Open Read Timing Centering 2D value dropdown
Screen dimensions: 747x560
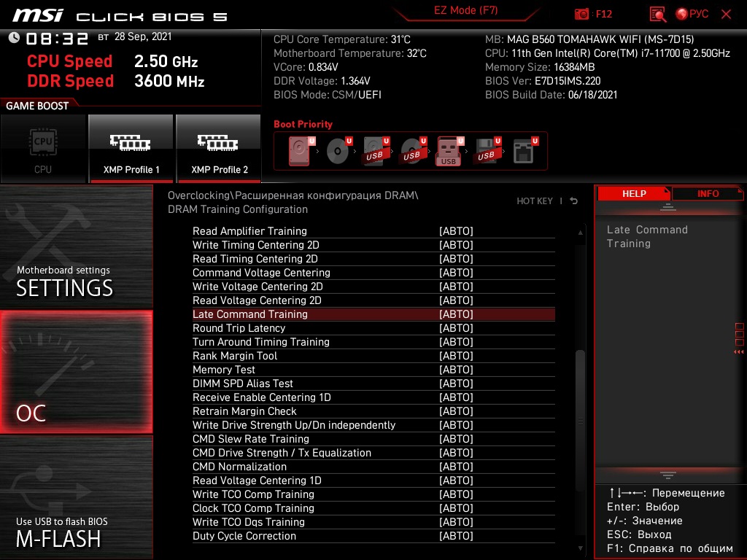[x=456, y=259]
